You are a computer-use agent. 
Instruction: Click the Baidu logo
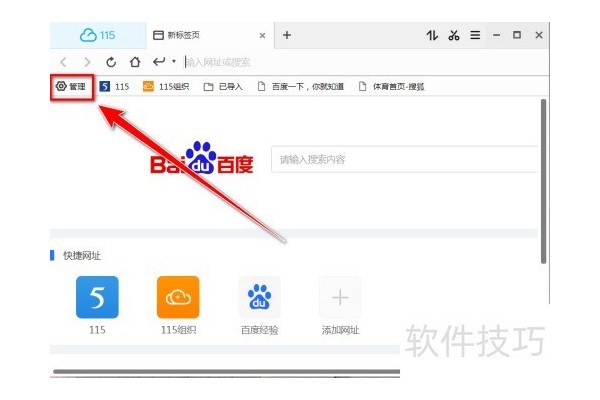[202, 158]
